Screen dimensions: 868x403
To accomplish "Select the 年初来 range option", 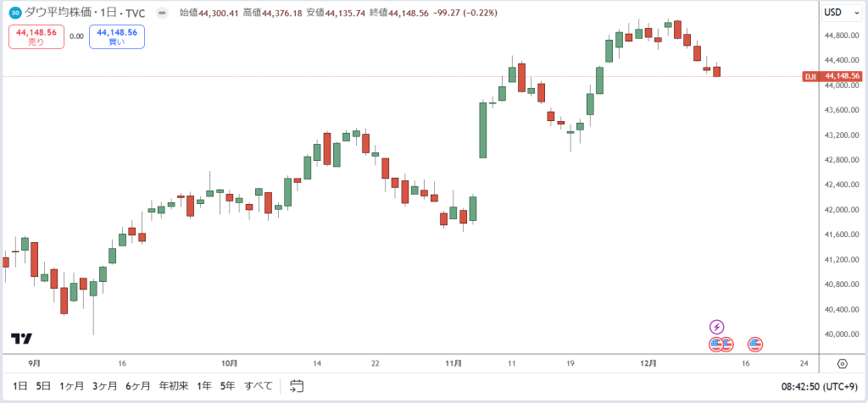I will (x=174, y=386).
